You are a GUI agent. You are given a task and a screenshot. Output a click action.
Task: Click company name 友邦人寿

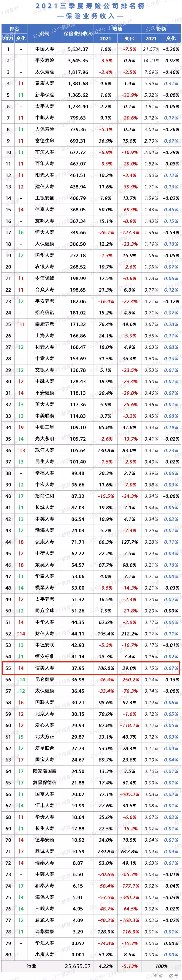coord(44,221)
